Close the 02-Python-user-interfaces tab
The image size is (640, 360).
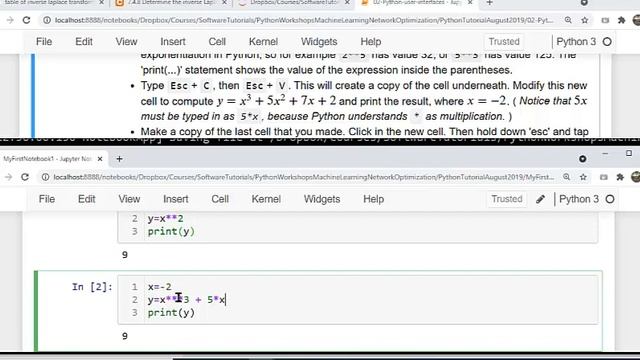(x=470, y=3)
